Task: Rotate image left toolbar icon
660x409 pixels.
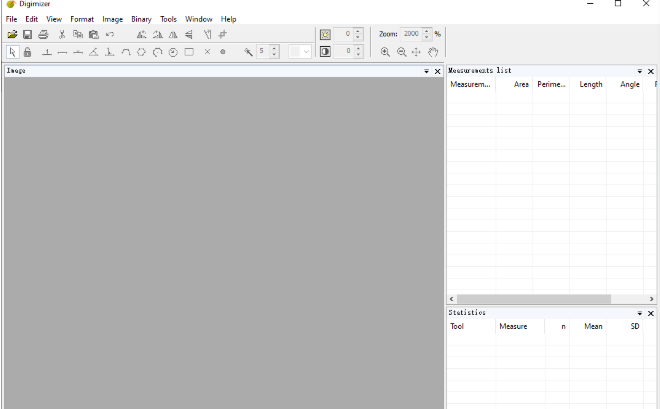Action: click(x=141, y=35)
